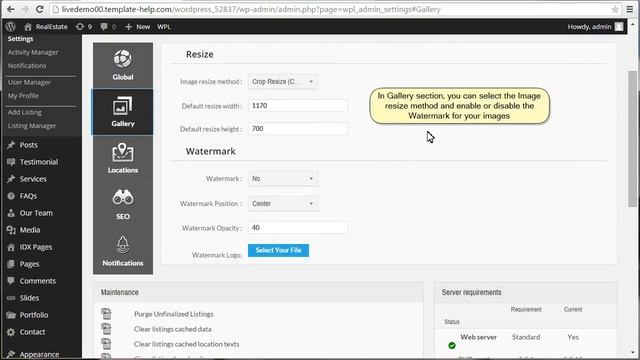Open the updates icon showing 9

84,27
